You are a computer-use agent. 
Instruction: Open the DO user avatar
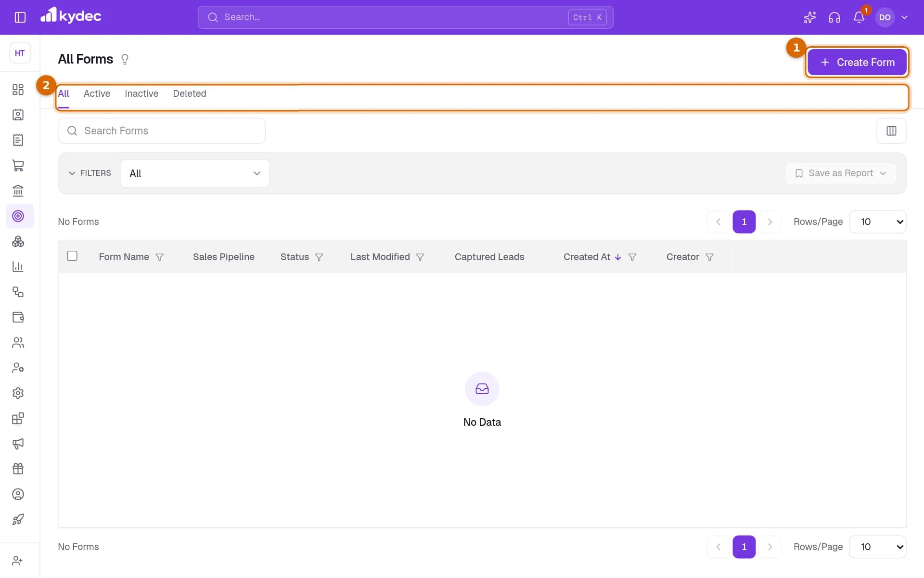(x=885, y=17)
